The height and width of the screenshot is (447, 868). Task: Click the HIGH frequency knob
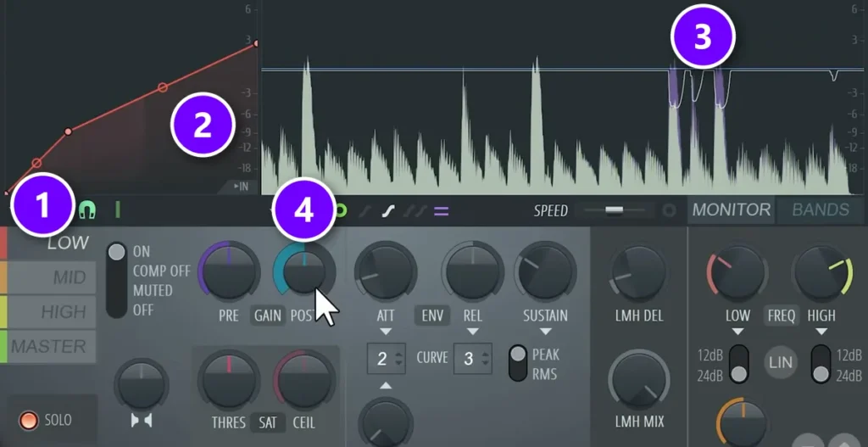tap(822, 271)
